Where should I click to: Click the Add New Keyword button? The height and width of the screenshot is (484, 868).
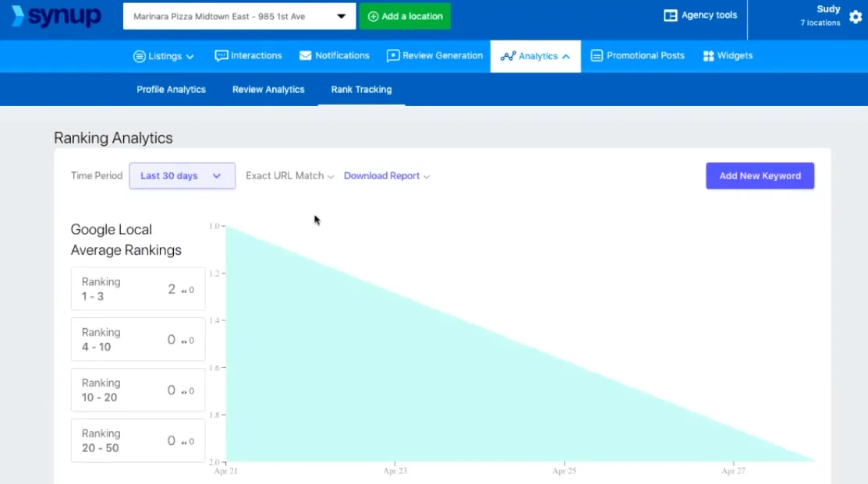760,176
